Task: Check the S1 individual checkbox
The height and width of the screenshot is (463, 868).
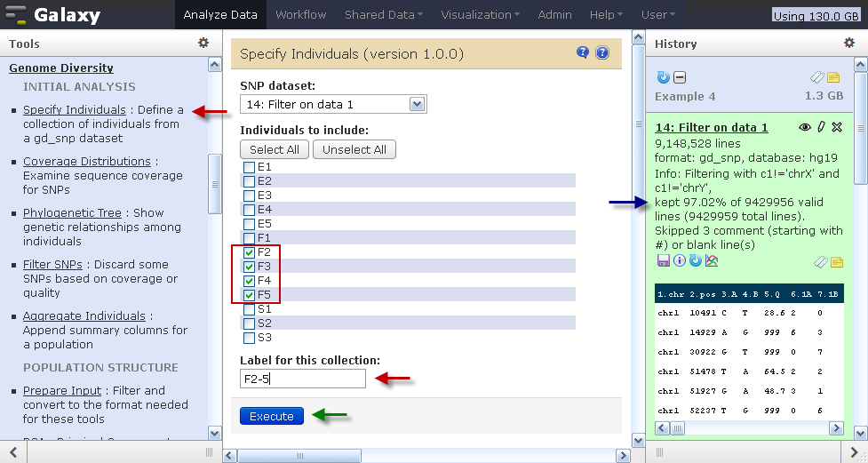Action: coord(249,309)
